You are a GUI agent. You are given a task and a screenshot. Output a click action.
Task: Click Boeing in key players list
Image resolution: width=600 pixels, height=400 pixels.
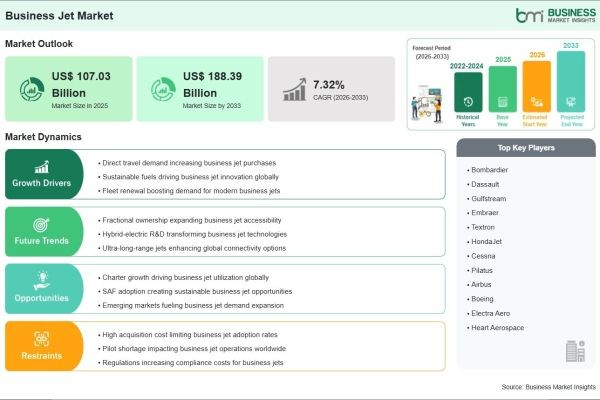pyautogui.click(x=482, y=299)
